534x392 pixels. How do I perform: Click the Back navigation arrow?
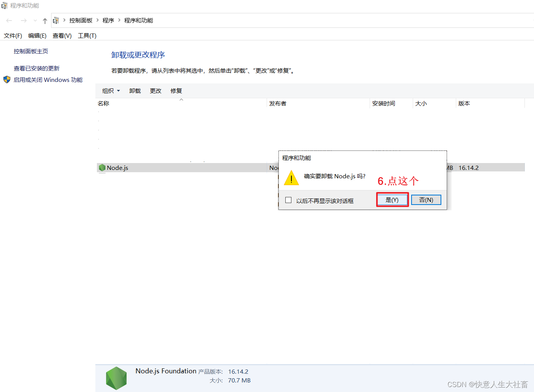click(x=9, y=21)
